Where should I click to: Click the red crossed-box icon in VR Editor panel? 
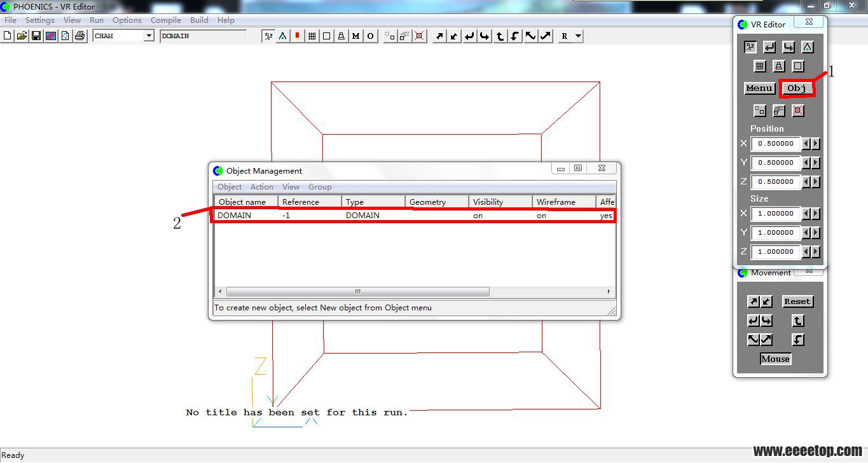pyautogui.click(x=799, y=111)
